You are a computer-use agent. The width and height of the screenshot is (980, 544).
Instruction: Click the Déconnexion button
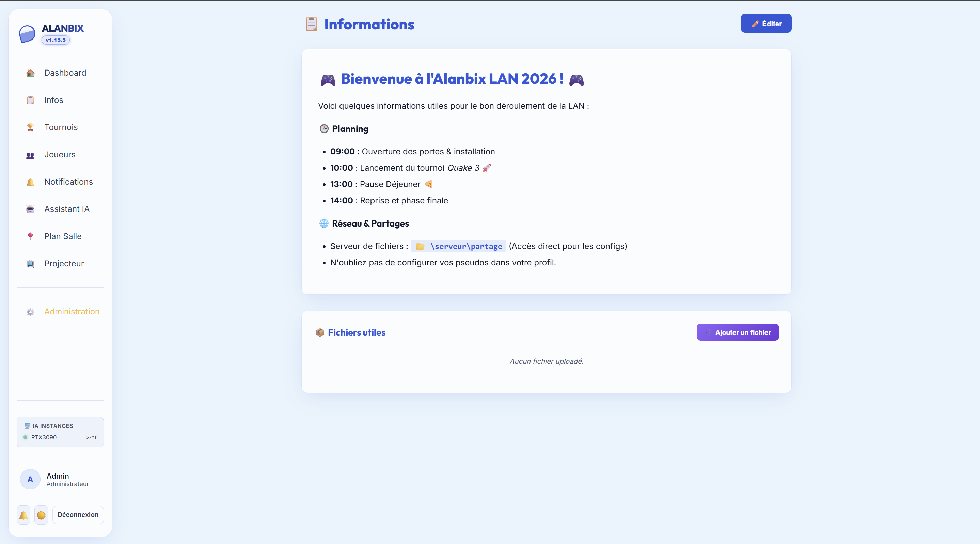(x=78, y=515)
